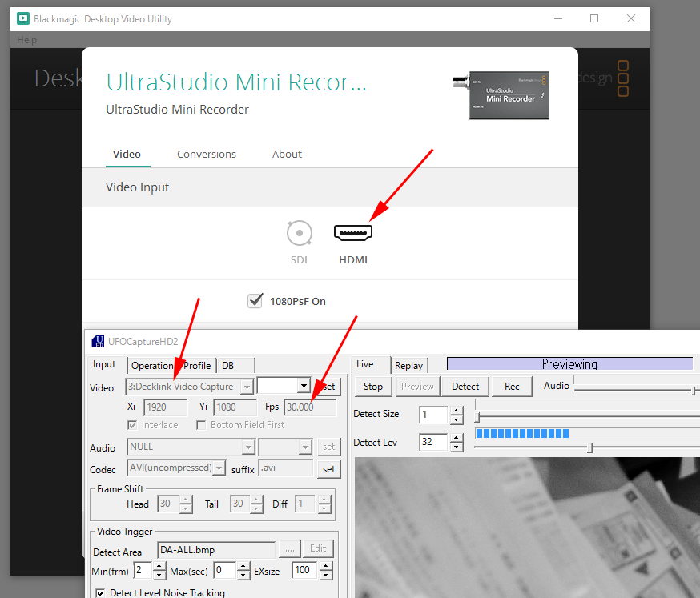
Task: Click the UFOCaptureHD2 window icon
Action: pos(98,341)
